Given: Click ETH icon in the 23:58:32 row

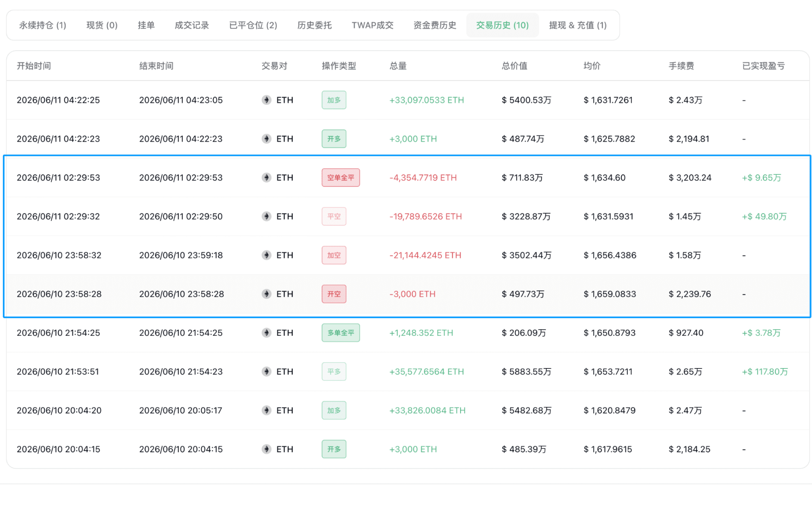Looking at the screenshot, I should 266,255.
